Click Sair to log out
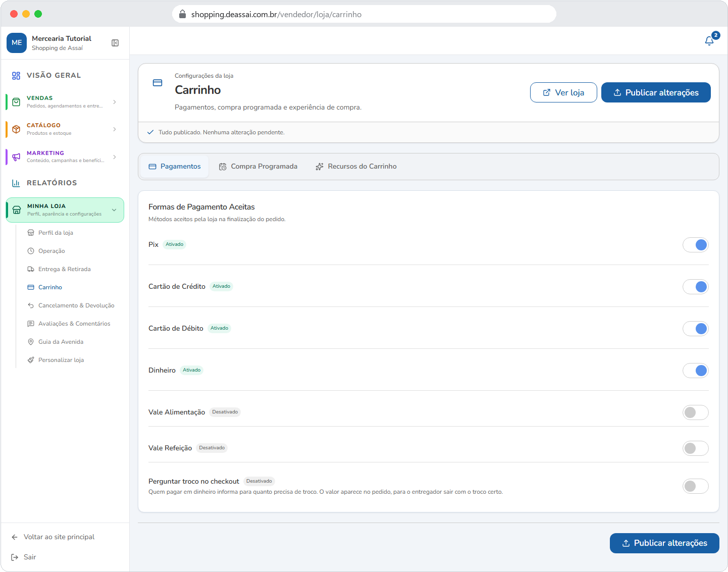 (24, 557)
